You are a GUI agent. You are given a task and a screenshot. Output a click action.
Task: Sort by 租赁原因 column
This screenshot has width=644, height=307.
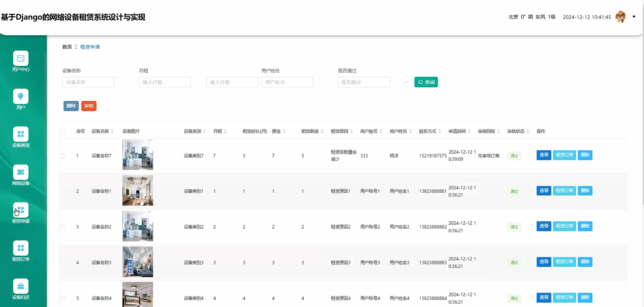coord(352,131)
